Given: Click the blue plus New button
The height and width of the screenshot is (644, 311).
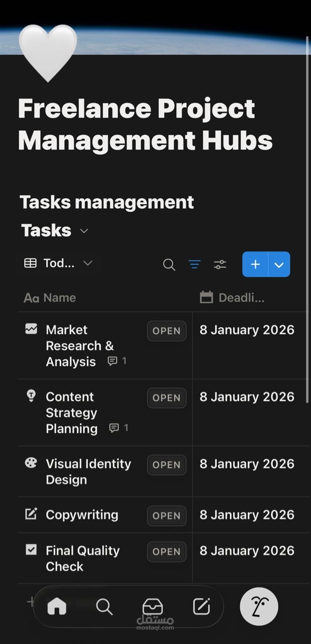Looking at the screenshot, I should click(x=255, y=265).
